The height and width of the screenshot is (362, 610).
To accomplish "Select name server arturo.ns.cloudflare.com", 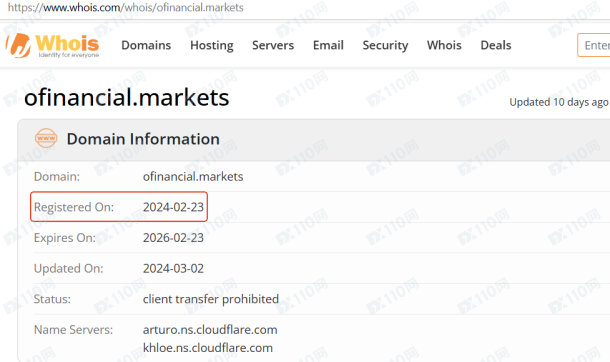I will click(210, 330).
